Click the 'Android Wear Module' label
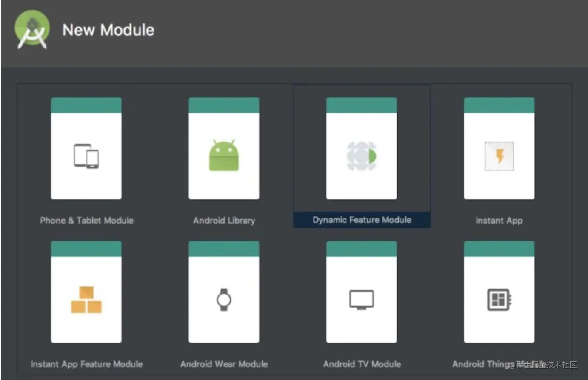The image size is (588, 380). click(224, 364)
